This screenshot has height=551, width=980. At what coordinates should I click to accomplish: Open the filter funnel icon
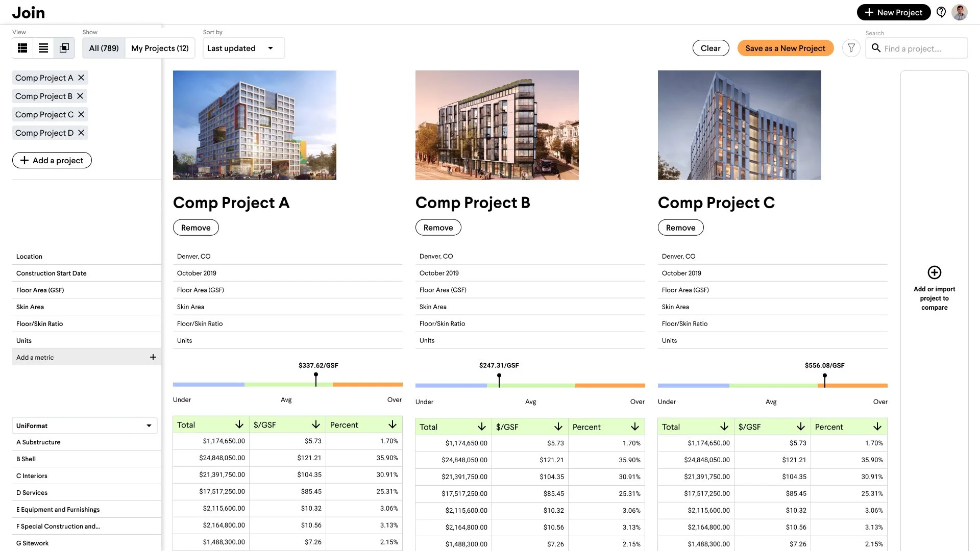pyautogui.click(x=851, y=48)
